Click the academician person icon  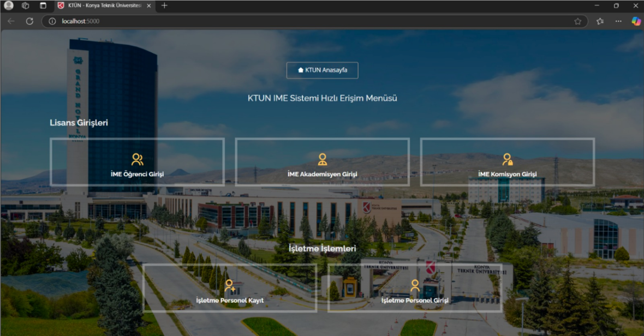pos(323,159)
